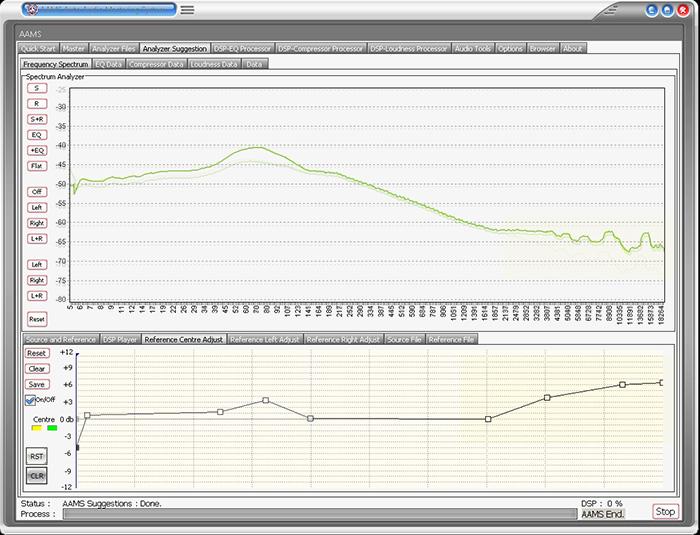This screenshot has width=700, height=535.
Task: Switch to the Audio Tools tab
Action: pos(473,49)
